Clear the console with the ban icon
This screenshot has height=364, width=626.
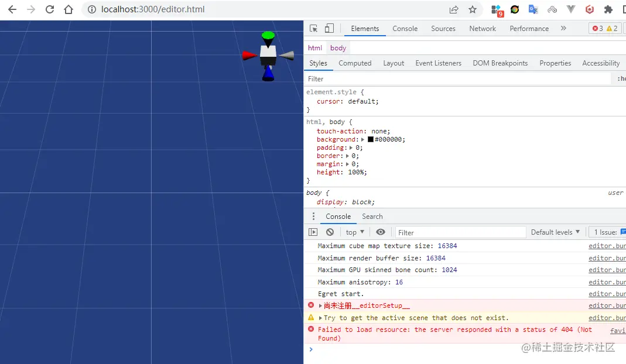[x=330, y=232]
